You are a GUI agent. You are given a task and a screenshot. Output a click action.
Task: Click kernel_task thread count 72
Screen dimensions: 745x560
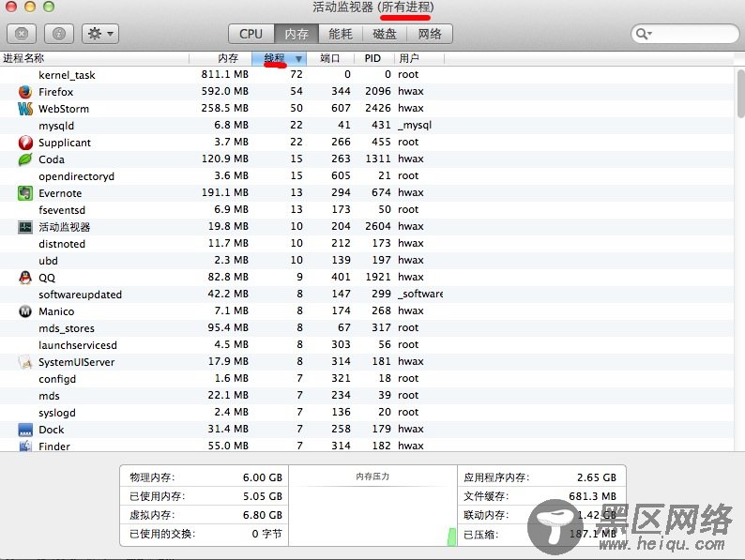(296, 74)
